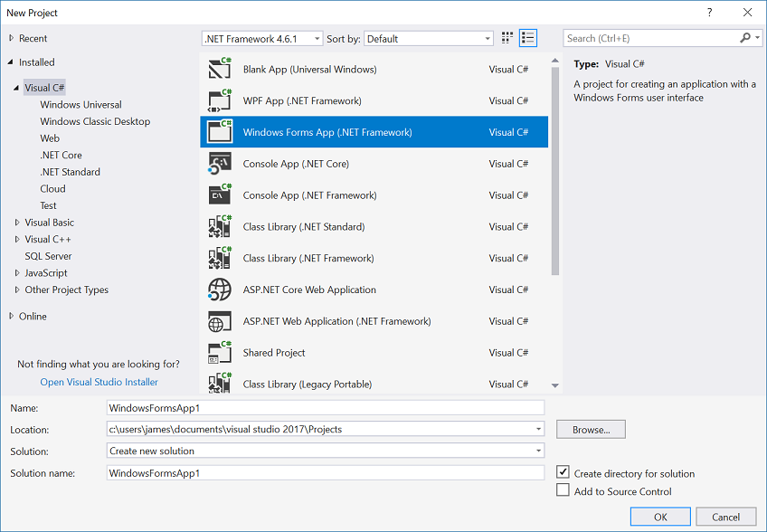The image size is (767, 532).
Task: Open the Location path dropdown
Action: coord(538,429)
